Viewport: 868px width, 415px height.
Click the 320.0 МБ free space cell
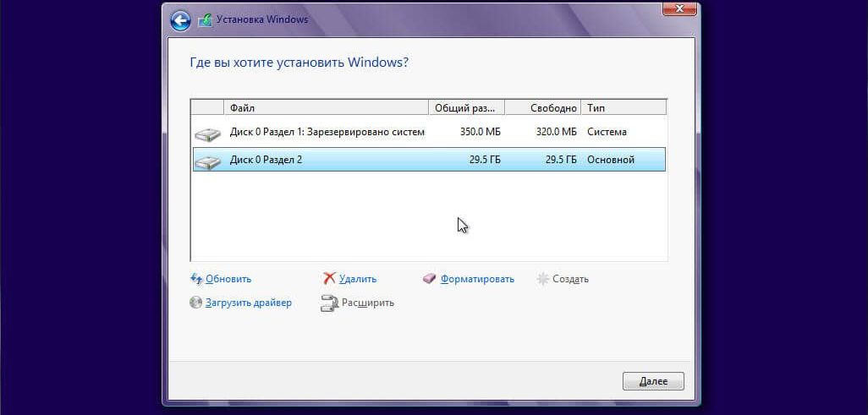click(x=556, y=132)
